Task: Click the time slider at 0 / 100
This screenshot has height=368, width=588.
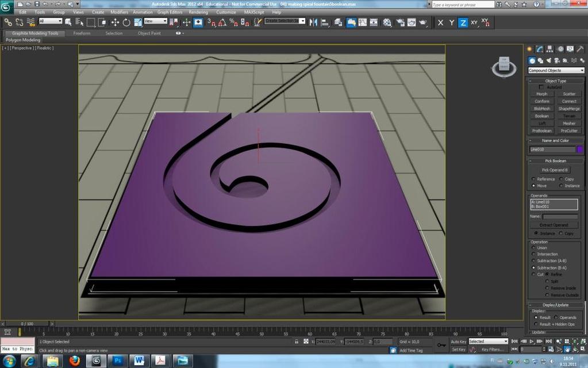Action: (x=27, y=323)
